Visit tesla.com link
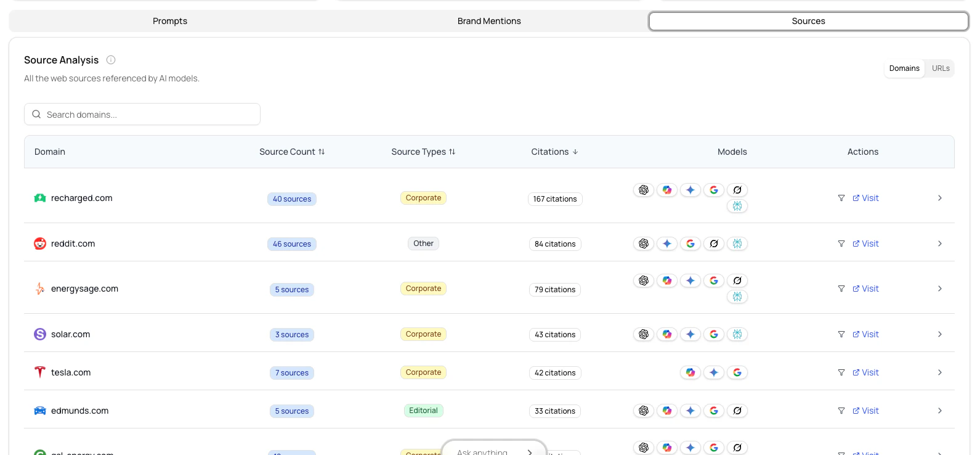The image size is (980, 455). [x=865, y=372]
